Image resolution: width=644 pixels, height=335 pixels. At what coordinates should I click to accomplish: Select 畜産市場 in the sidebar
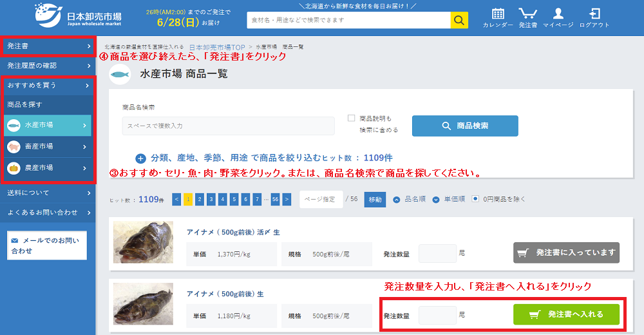pyautogui.click(x=48, y=147)
